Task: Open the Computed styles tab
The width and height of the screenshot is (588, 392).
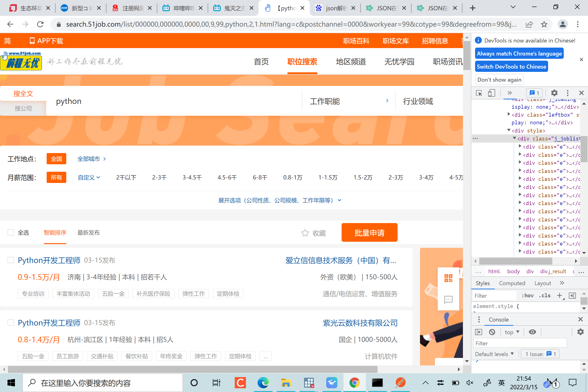Action: tap(512, 283)
